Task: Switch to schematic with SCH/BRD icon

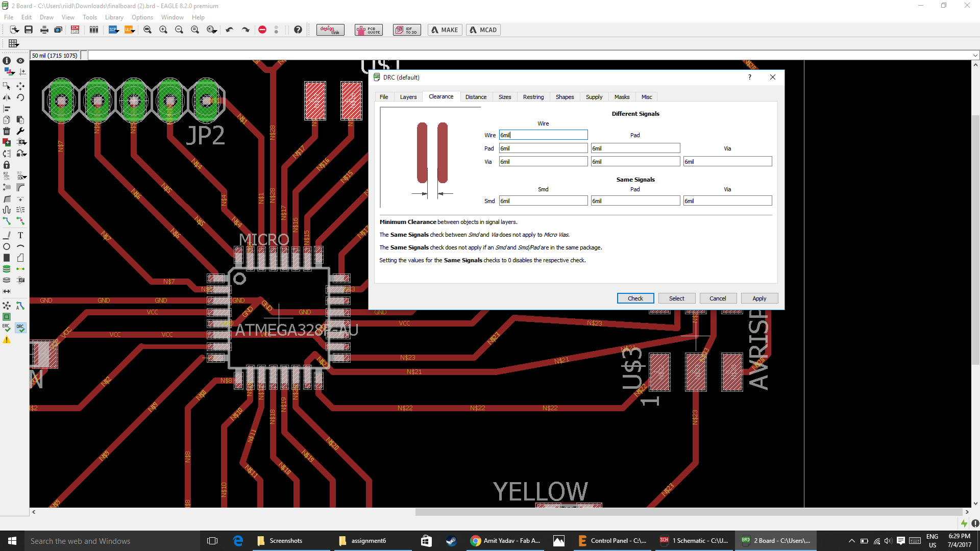Action: [x=75, y=30]
